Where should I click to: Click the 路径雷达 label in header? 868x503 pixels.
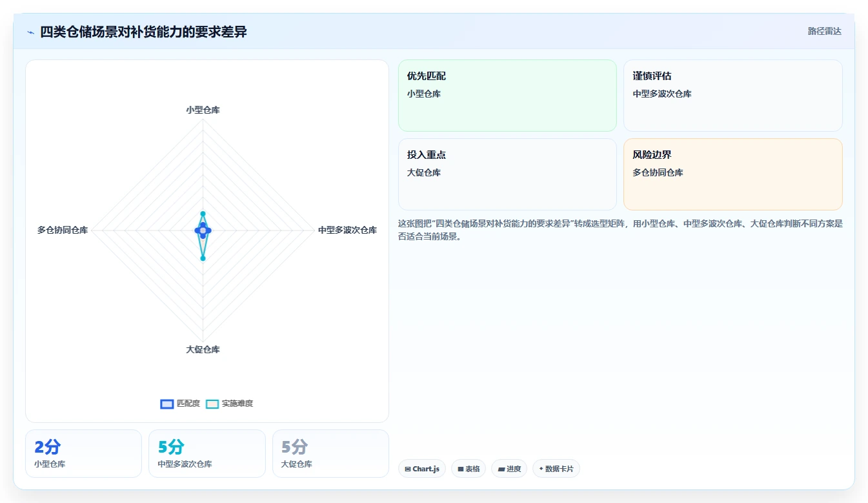tap(825, 31)
